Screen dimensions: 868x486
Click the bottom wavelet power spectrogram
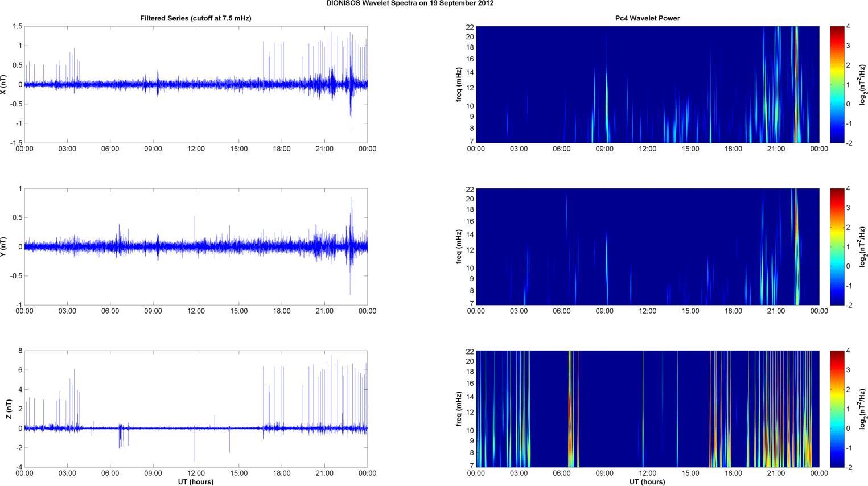647,409
